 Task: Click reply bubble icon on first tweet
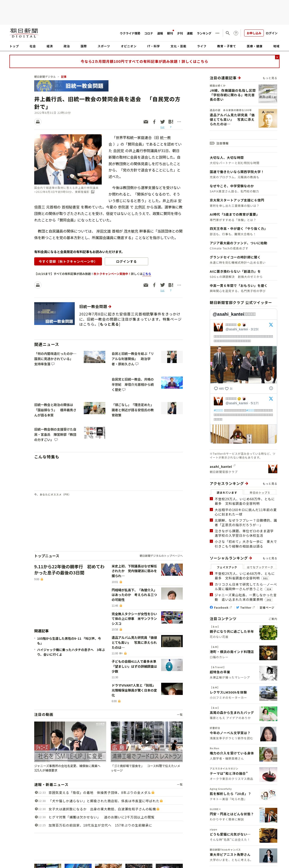(x=216, y=388)
